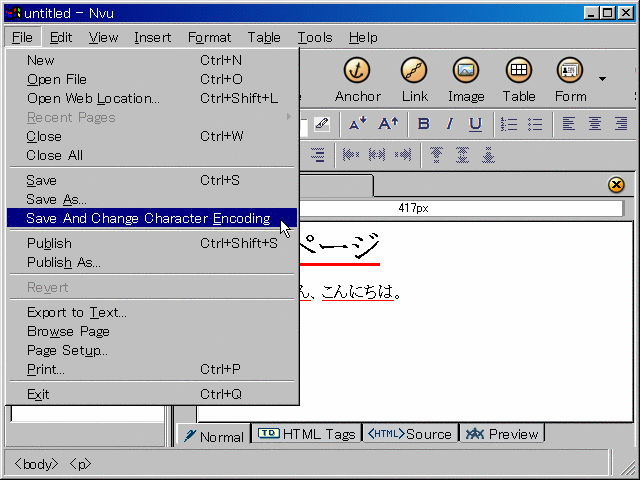Align text left
Image resolution: width=640 pixels, height=480 pixels.
point(569,123)
